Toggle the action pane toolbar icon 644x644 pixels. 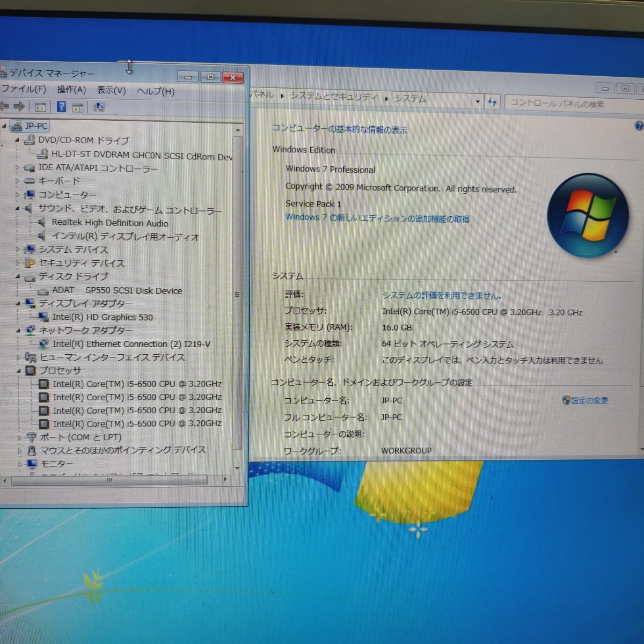(78, 107)
